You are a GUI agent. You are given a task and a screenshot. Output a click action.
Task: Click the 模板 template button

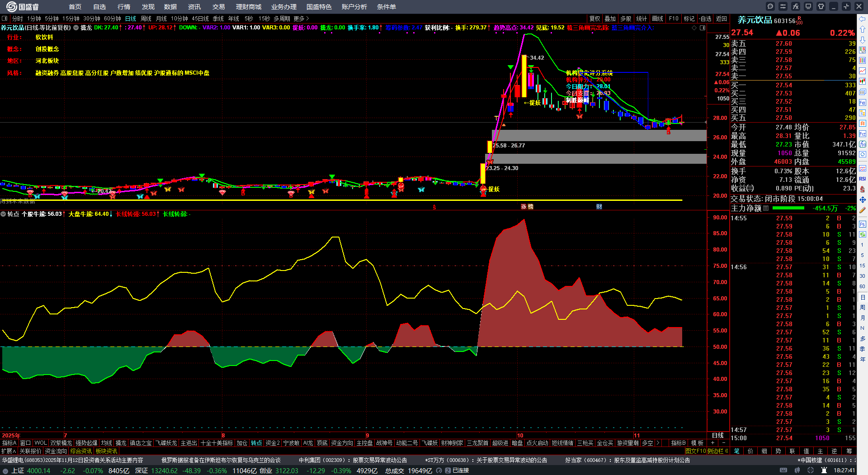[x=697, y=443]
